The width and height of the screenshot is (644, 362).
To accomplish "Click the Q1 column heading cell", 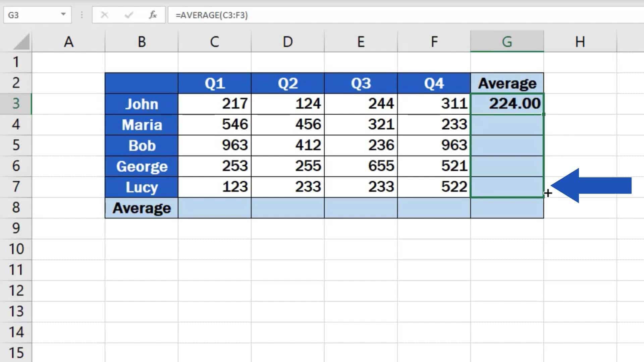I will tap(214, 83).
